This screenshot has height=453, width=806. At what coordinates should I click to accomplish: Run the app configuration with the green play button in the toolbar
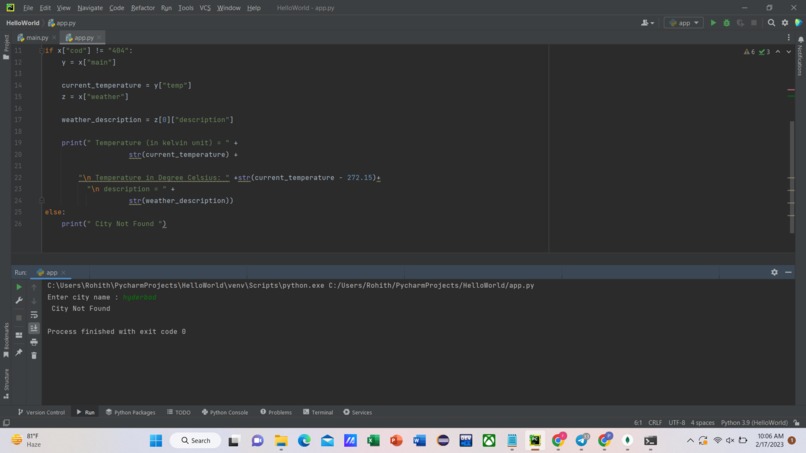tap(713, 23)
